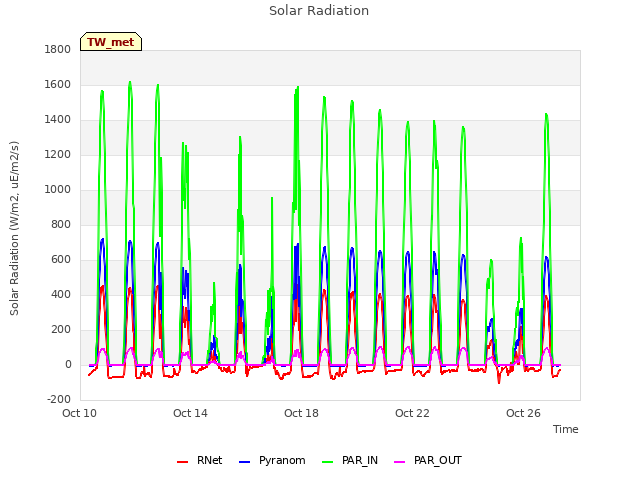This screenshot has height=480, width=640.
Task: Toggle the RNet legend entry
Action: (200, 460)
